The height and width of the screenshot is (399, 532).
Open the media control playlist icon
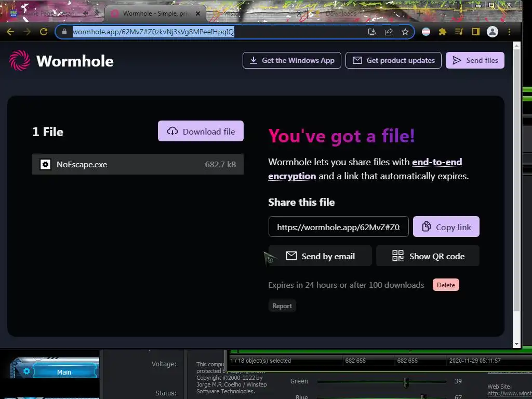point(459,32)
